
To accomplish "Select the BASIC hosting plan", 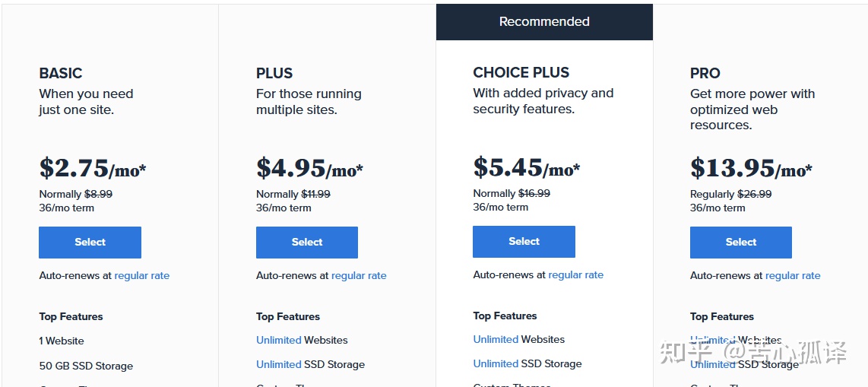I will [x=90, y=243].
